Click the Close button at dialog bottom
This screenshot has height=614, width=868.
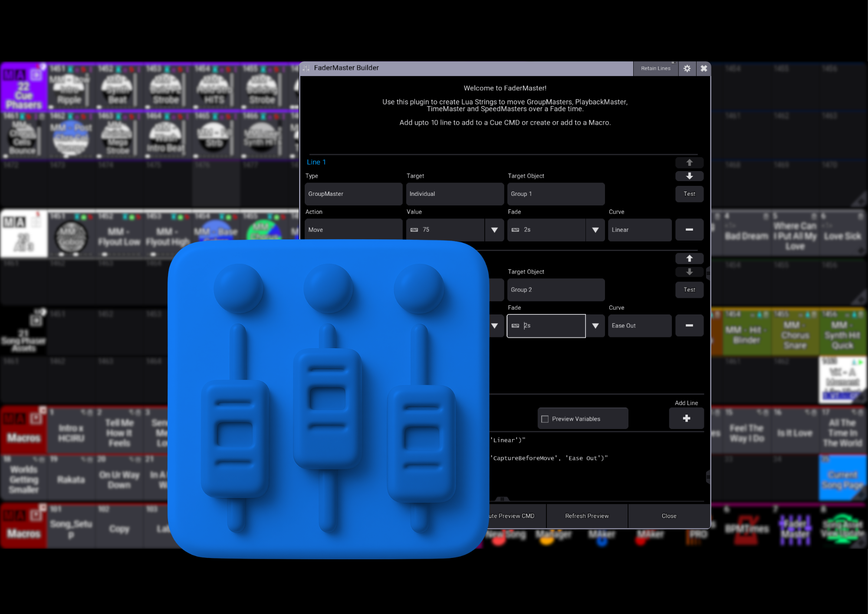click(669, 516)
